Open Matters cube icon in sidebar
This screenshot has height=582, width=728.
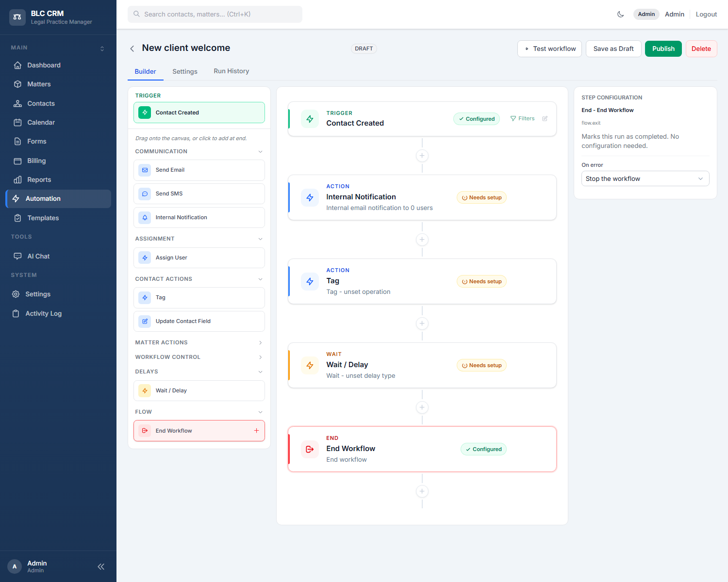tap(18, 84)
